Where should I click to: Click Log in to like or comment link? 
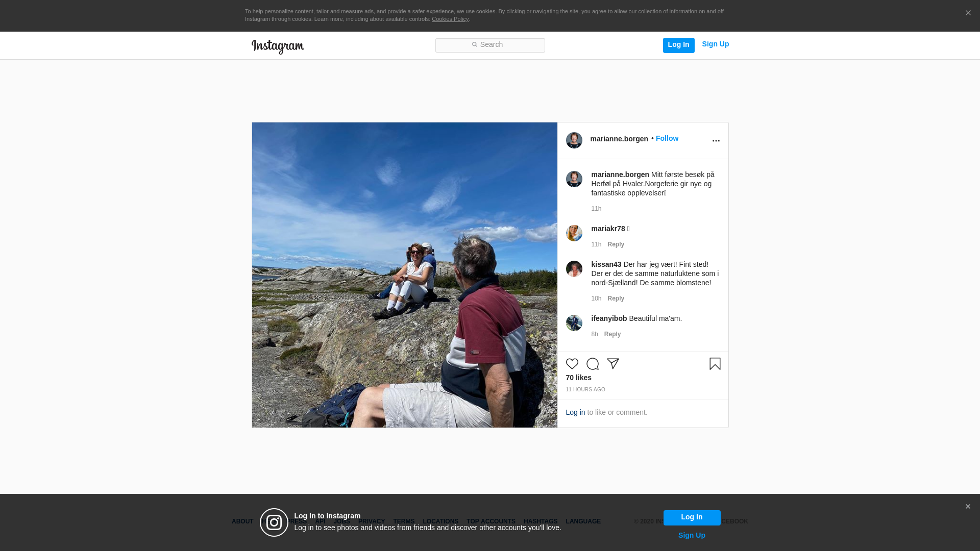pyautogui.click(x=575, y=412)
